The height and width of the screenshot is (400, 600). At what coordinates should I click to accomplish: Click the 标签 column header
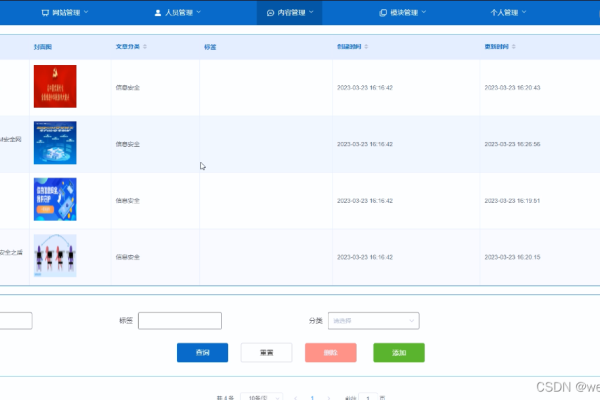pyautogui.click(x=210, y=47)
